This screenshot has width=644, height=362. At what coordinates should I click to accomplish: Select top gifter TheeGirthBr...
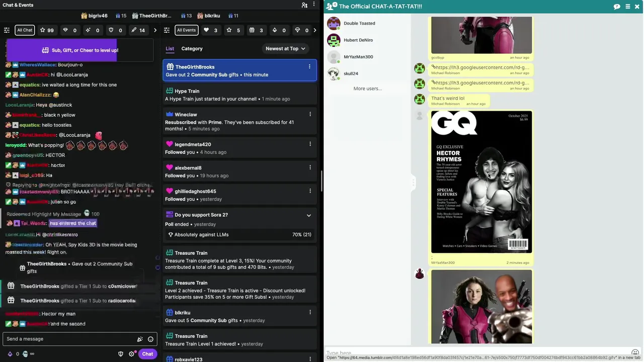click(151, 16)
